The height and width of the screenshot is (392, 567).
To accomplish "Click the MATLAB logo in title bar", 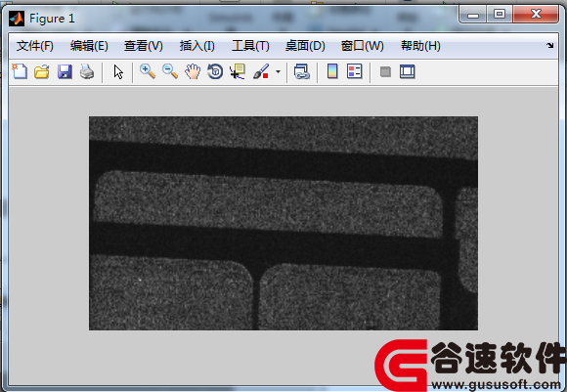I will coord(17,19).
